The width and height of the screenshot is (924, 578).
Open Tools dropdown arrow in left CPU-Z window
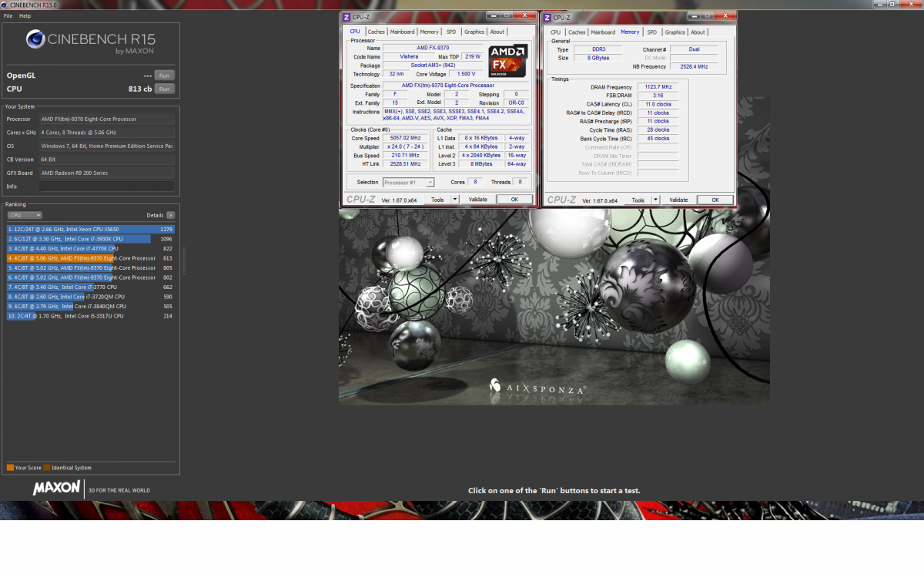pyautogui.click(x=455, y=200)
